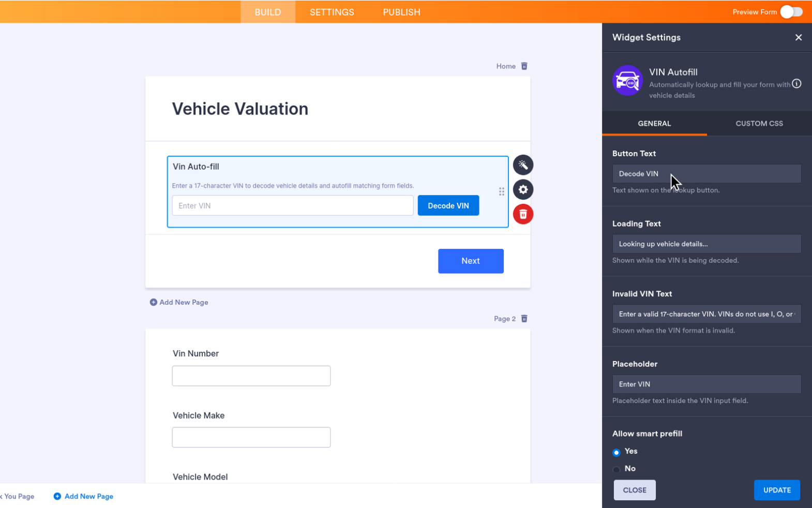Click the Home page label
This screenshot has width=812, height=508.
coord(506,66)
